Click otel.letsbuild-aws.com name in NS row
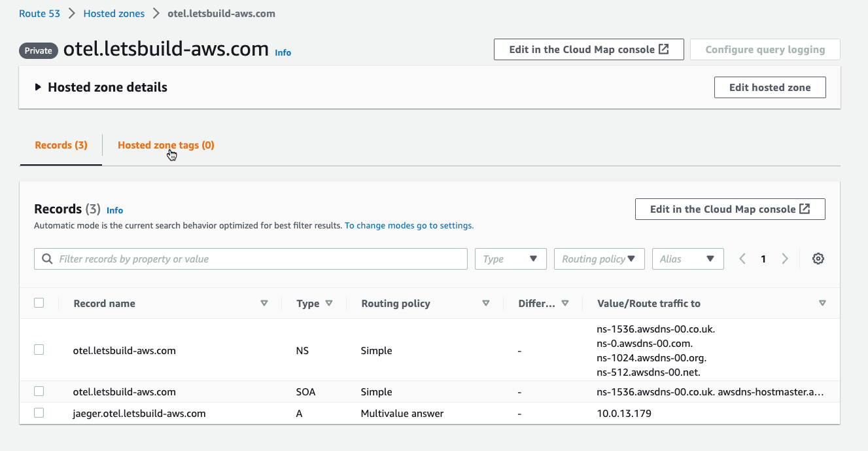The width and height of the screenshot is (868, 451). 124,350
